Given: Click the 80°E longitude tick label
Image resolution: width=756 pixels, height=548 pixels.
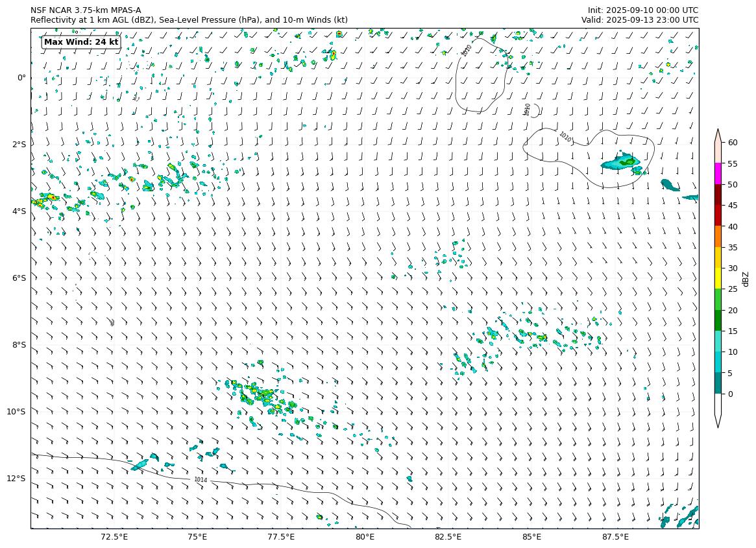Looking at the screenshot, I should point(365,537).
